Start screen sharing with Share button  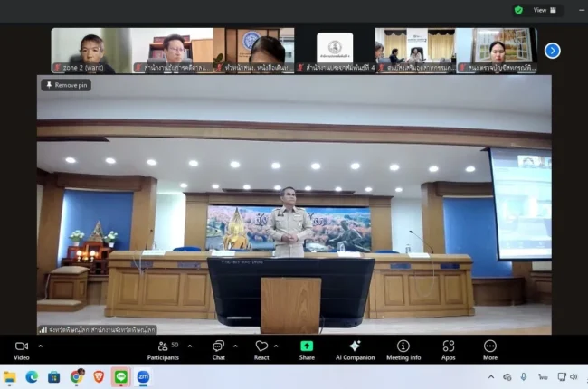(307, 349)
